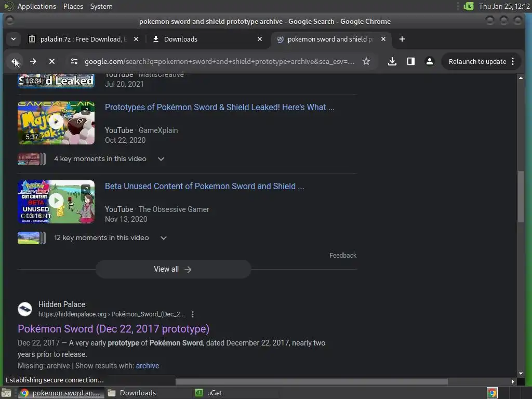
Task: Open the tab search dropdown
Action: [13, 39]
